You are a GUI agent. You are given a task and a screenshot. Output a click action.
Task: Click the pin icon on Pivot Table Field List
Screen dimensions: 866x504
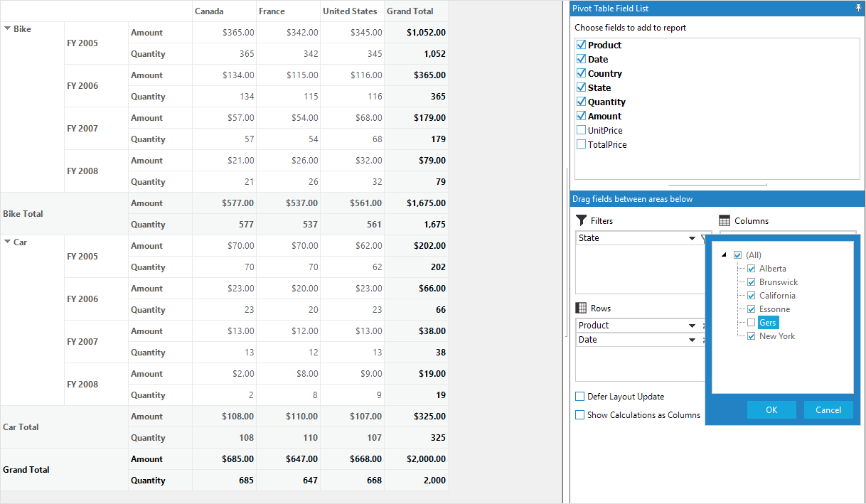point(860,9)
